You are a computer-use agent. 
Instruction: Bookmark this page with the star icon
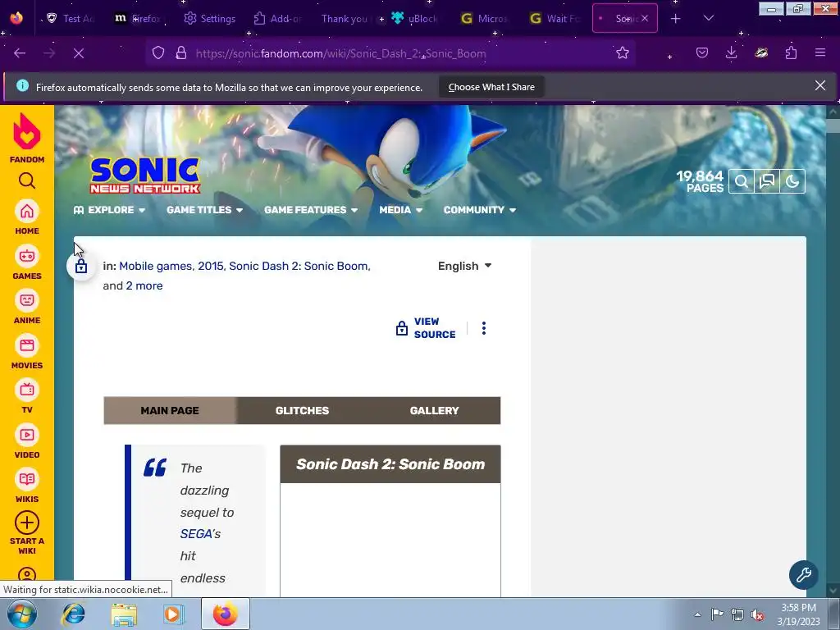(623, 53)
